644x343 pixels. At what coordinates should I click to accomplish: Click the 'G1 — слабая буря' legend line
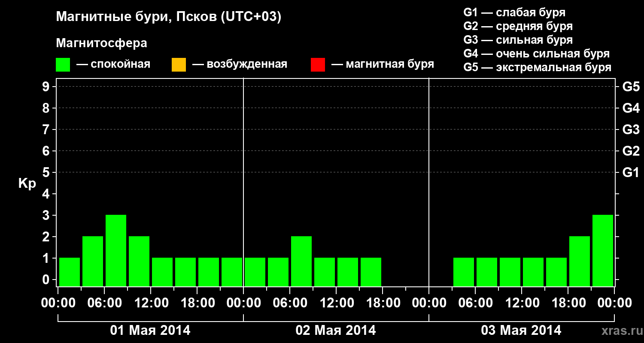point(515,12)
